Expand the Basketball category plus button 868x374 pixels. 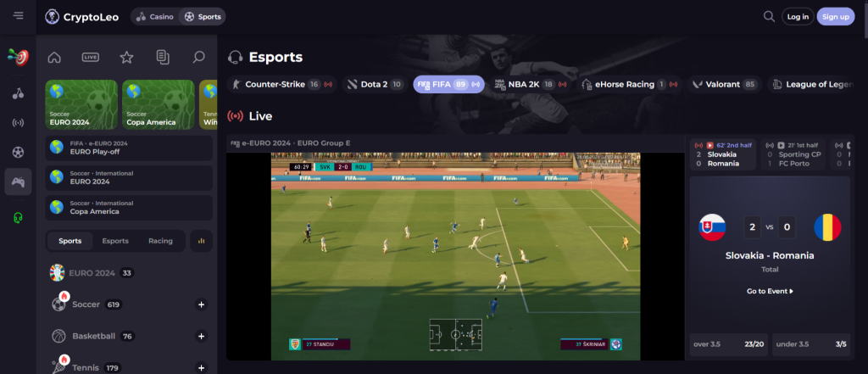(202, 337)
